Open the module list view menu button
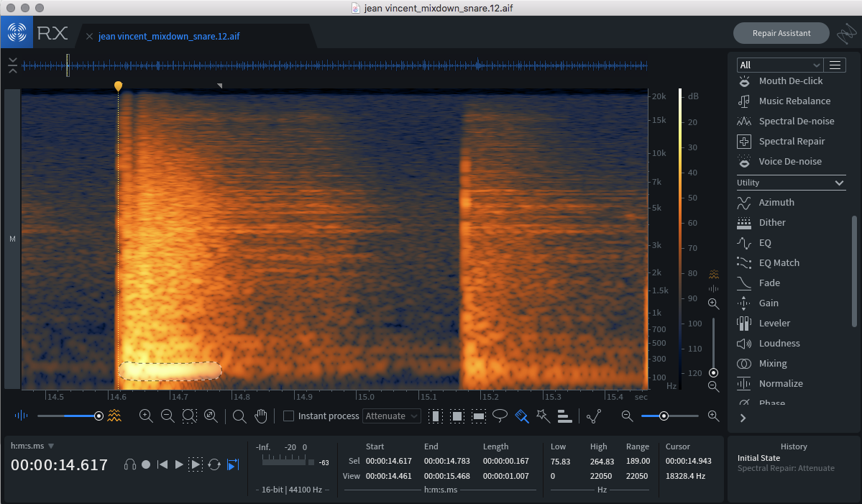The height and width of the screenshot is (504, 862). coord(835,65)
